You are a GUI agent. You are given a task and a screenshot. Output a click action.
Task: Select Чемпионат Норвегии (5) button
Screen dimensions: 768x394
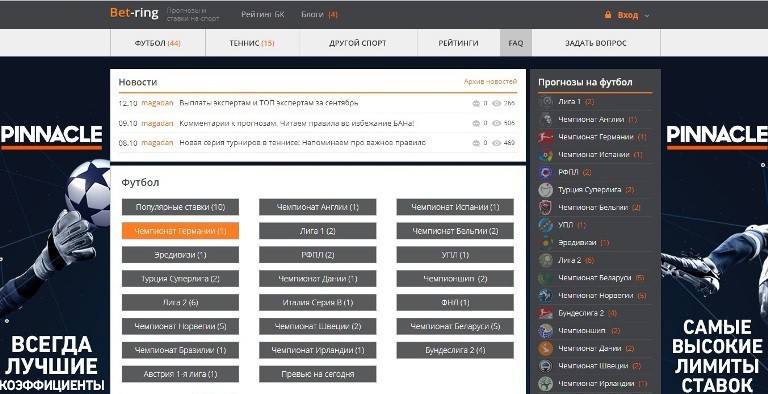click(x=180, y=326)
